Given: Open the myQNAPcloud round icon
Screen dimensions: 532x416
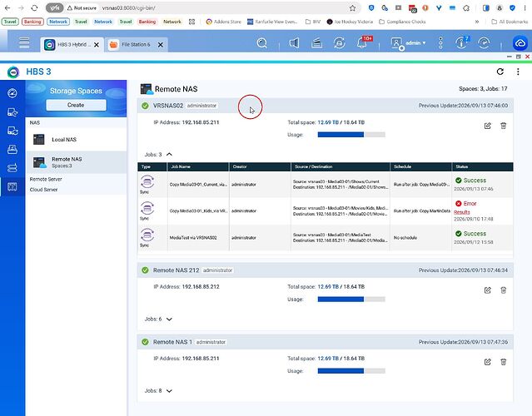Looking at the screenshot, I should click(520, 43).
